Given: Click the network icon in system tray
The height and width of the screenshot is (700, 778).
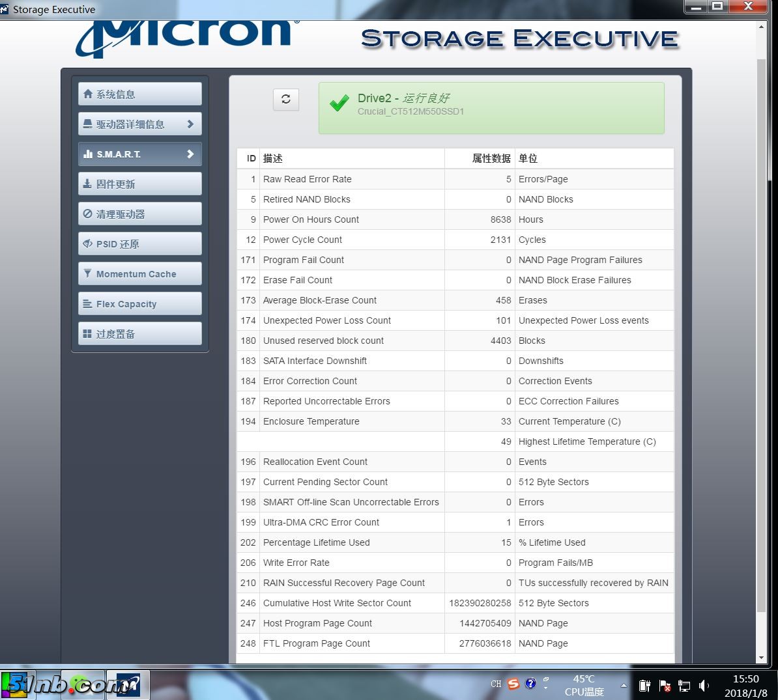Looking at the screenshot, I should (684, 686).
